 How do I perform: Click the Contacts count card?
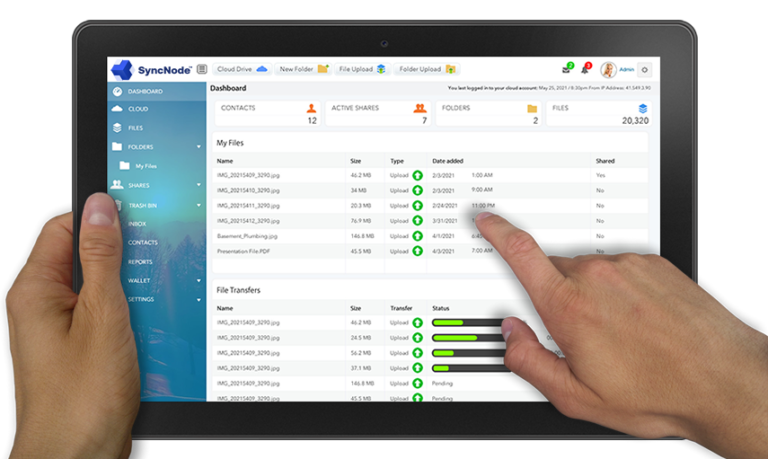click(267, 114)
